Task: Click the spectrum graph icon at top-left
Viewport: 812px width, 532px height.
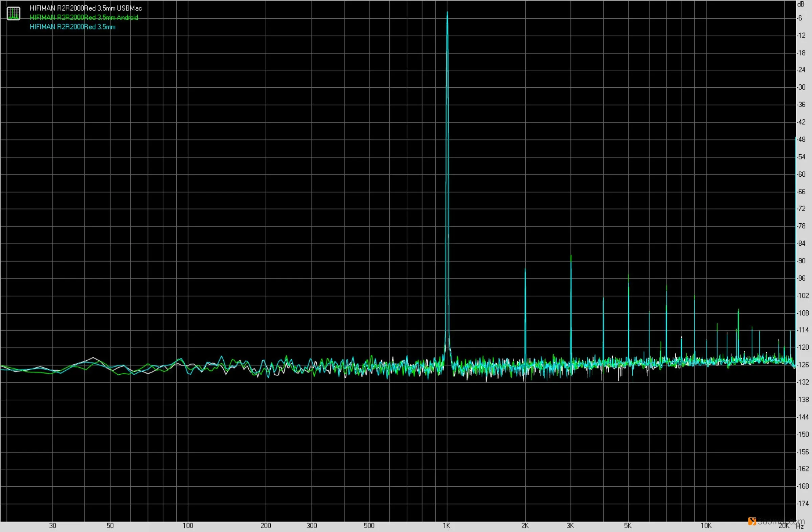Action: (14, 13)
